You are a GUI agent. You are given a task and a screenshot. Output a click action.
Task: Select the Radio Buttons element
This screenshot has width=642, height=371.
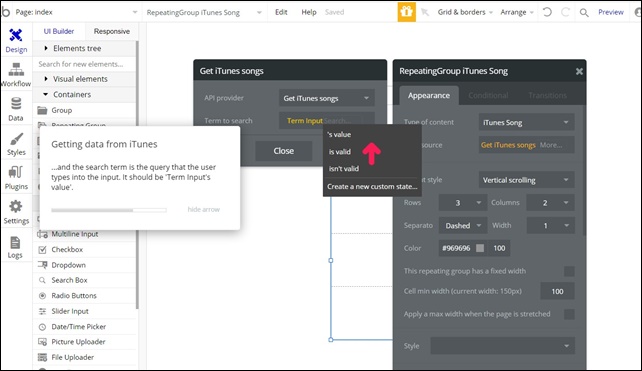[x=85, y=296]
